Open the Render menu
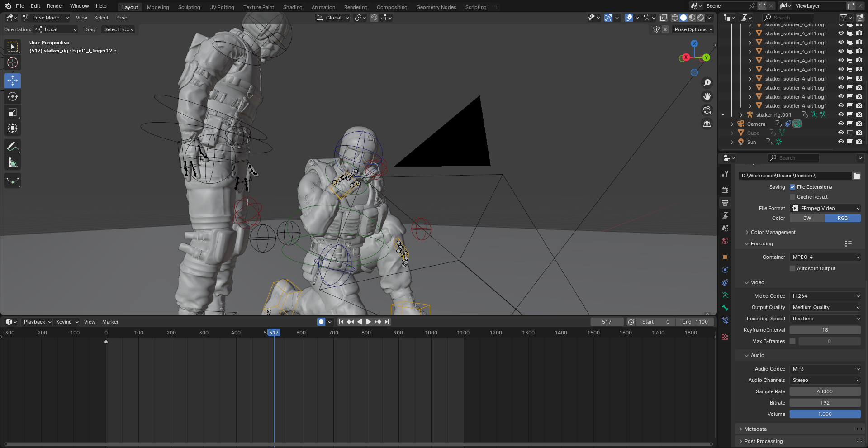 (x=55, y=6)
